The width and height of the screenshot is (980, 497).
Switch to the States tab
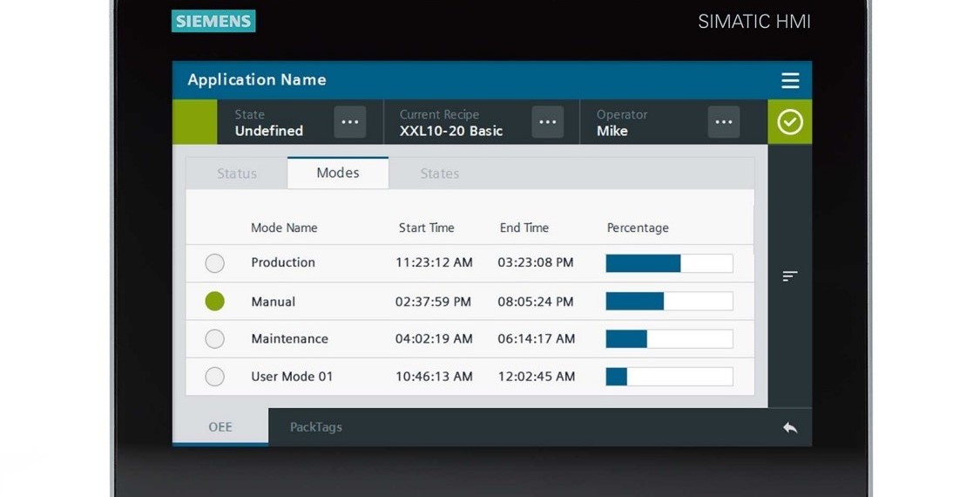click(x=439, y=174)
